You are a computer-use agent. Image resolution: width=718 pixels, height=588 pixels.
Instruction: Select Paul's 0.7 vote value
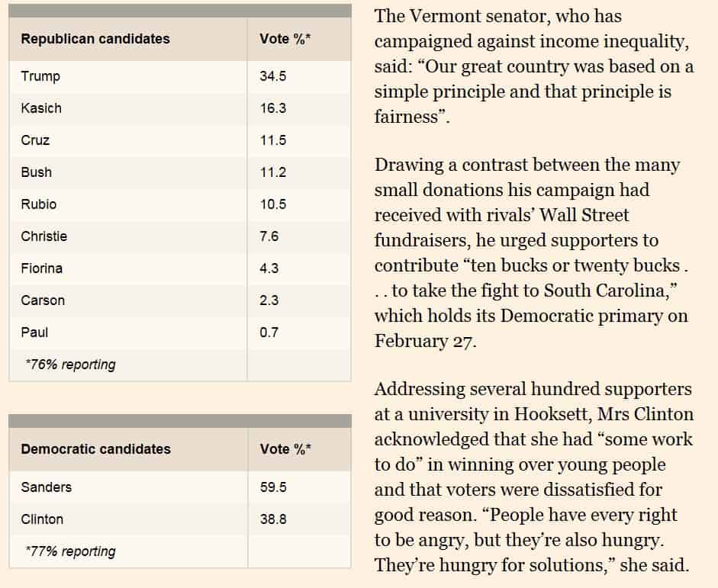(269, 333)
